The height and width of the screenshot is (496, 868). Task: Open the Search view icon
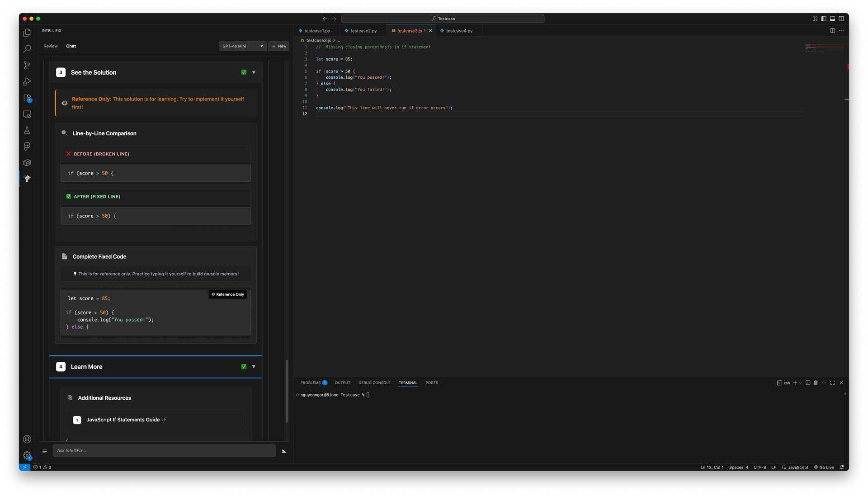(27, 49)
